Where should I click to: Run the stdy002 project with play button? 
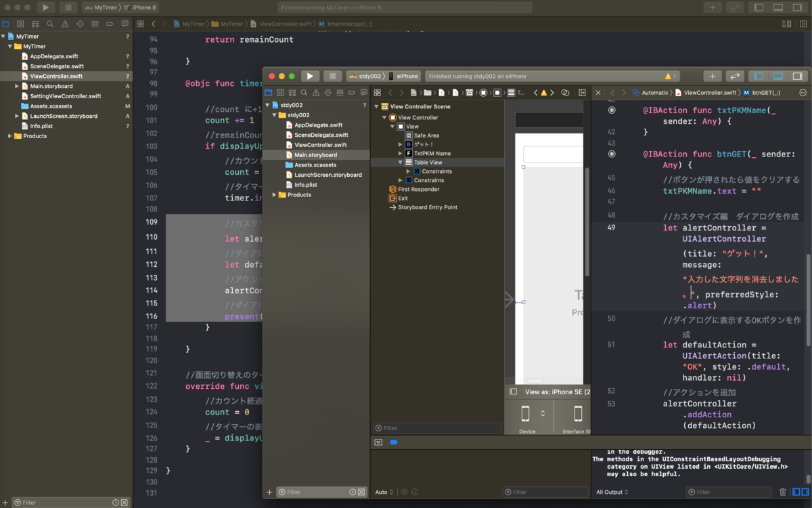coord(311,76)
